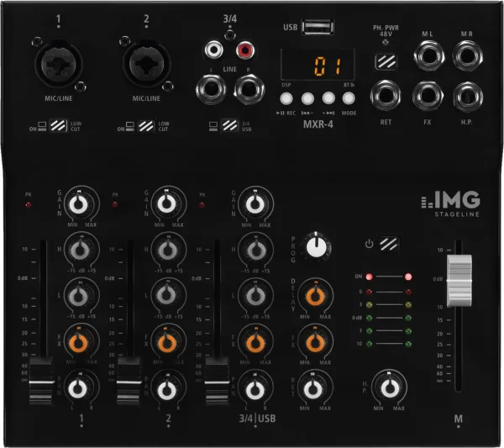
Task: Toggle the 48V phantom power switch
Action: tap(387, 61)
